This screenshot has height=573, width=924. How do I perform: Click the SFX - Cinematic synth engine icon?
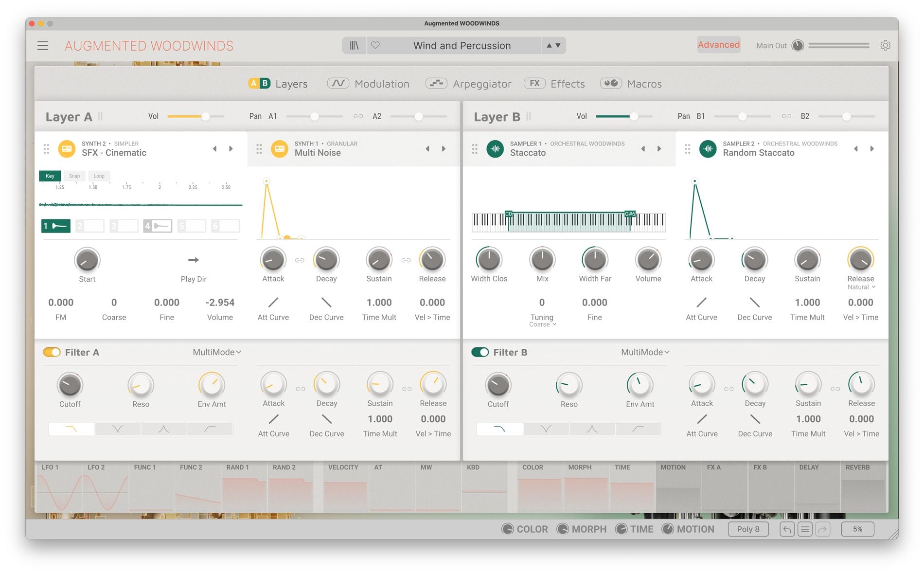click(x=67, y=148)
